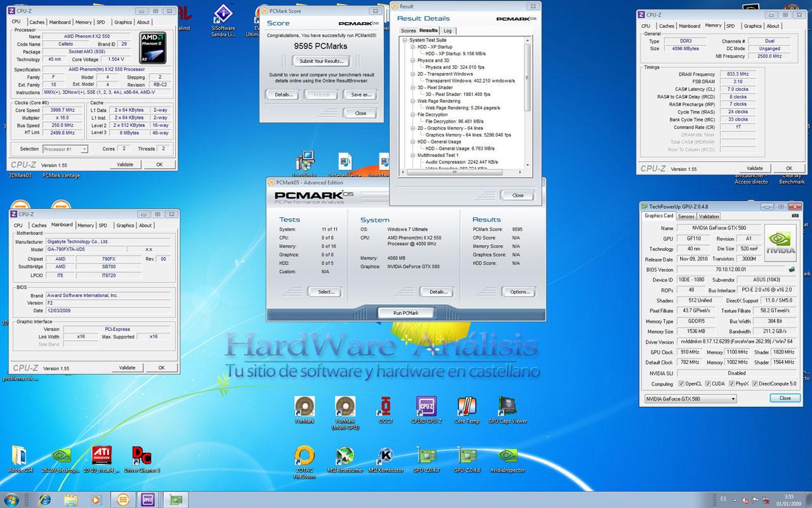Click the Close button in GPU-Z
The image size is (812, 508).
785,398
